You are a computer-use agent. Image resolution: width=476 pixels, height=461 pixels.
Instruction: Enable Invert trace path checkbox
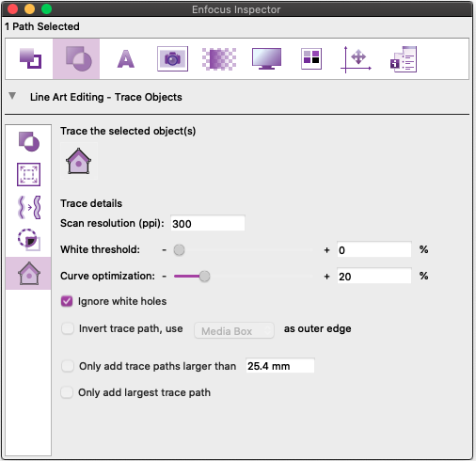click(68, 328)
